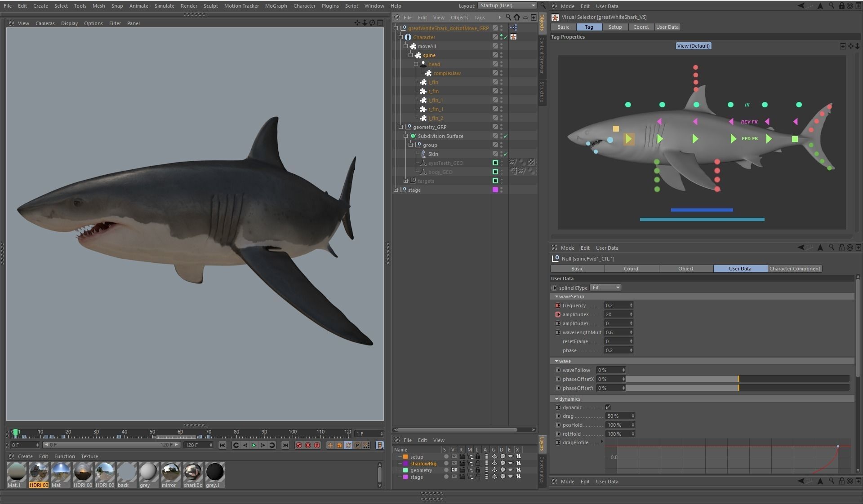Expand the targets object in tree
The width and height of the screenshot is (863, 504).
[406, 181]
